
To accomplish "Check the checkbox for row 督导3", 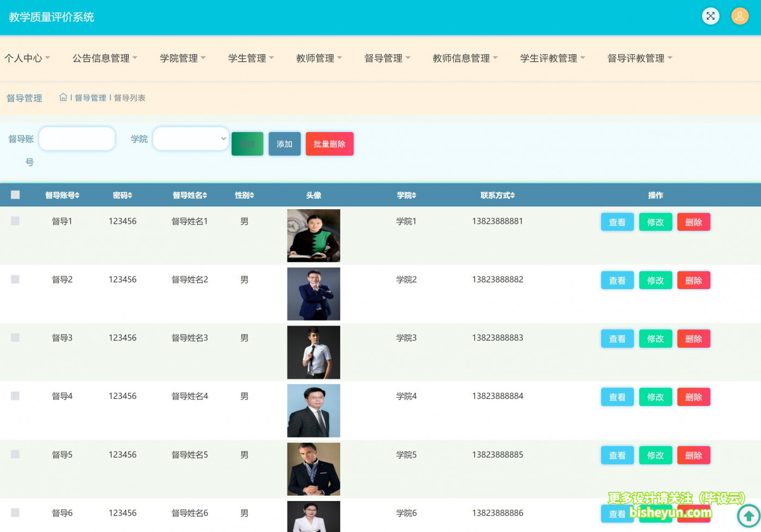I will pyautogui.click(x=15, y=337).
